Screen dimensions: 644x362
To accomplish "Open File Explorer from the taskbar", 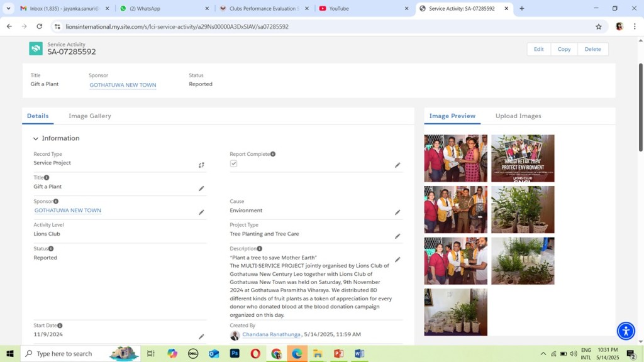I will click(x=318, y=353).
